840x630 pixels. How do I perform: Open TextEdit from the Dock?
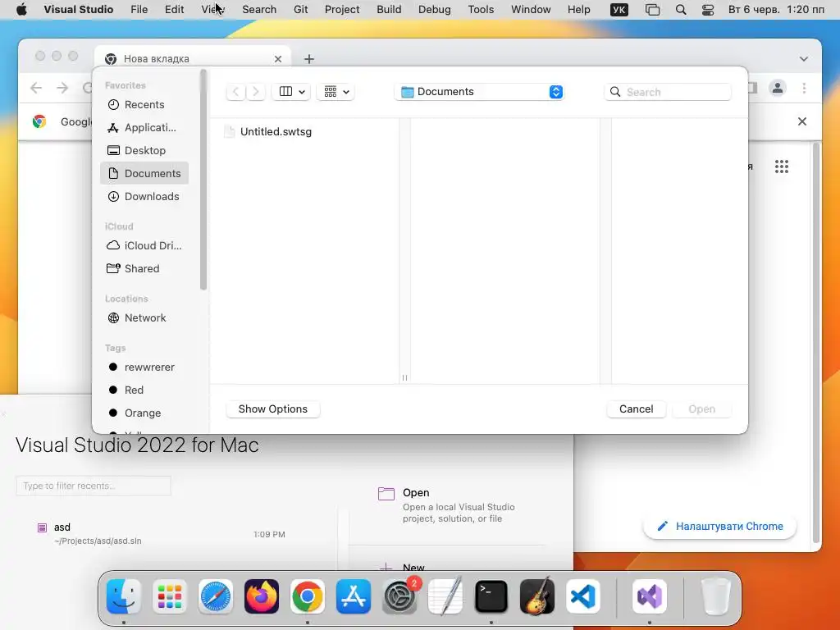click(x=445, y=596)
